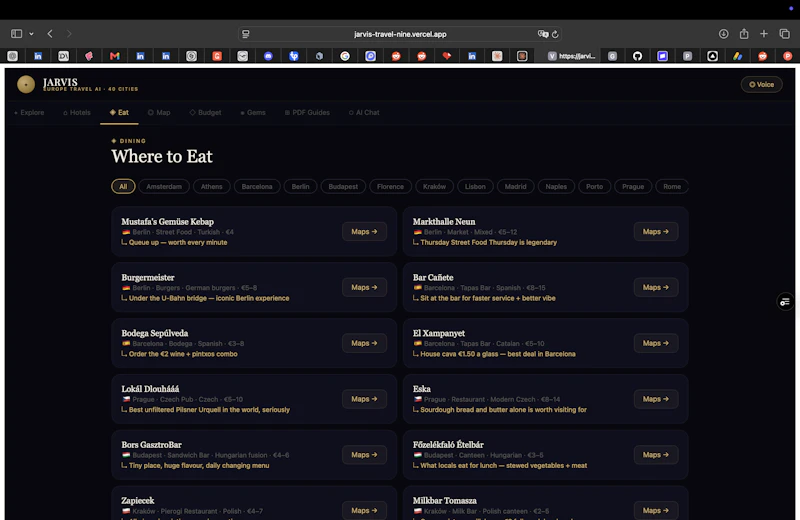Filter restaurants by Lisbon
Image resolution: width=800 pixels, height=520 pixels.
coord(475,187)
